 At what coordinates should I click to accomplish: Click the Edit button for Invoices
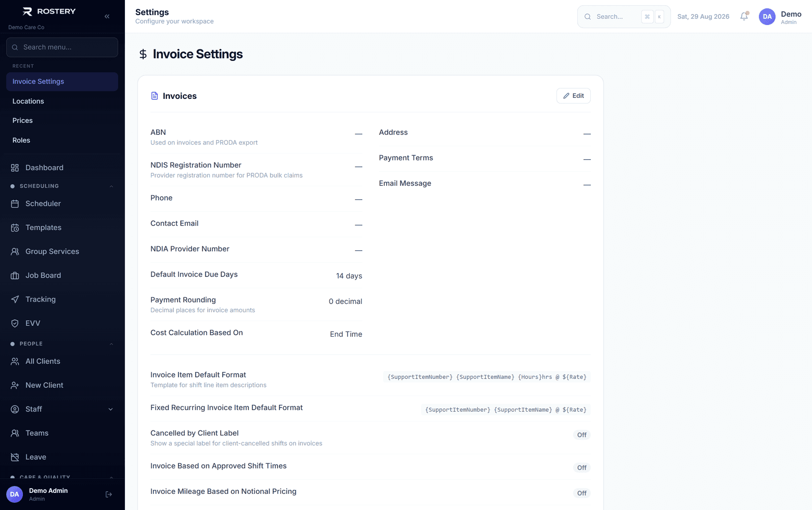pyautogui.click(x=574, y=96)
